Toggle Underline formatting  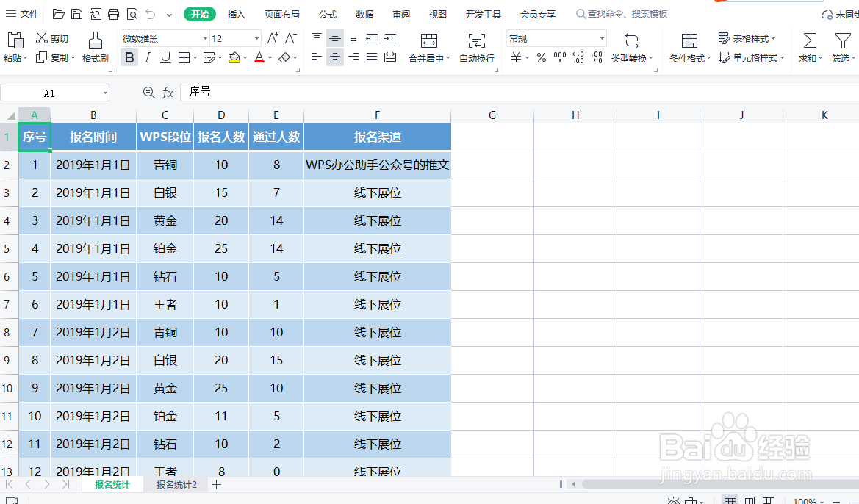165,57
